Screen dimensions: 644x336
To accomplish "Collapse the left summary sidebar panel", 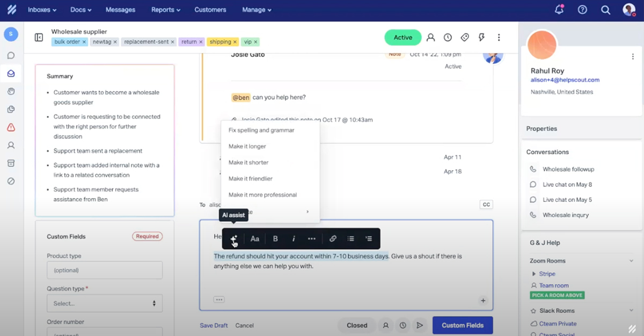I will click(38, 37).
